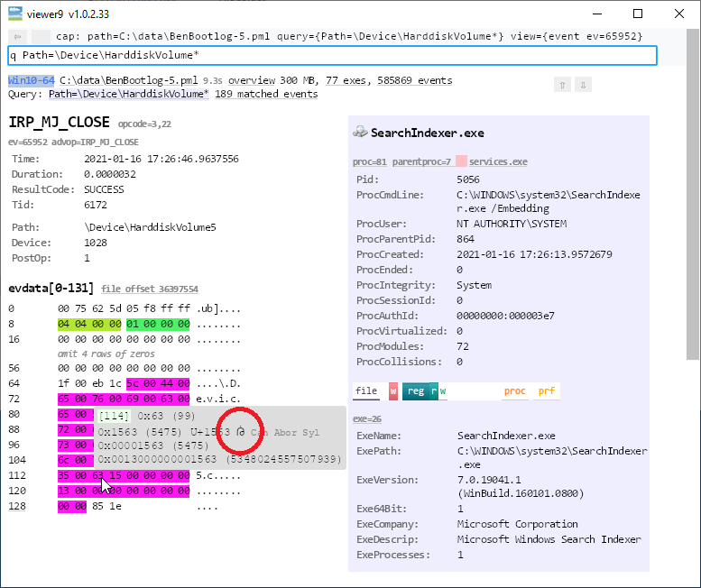Screen dimensions: 701x588
Task: Click the down arrow navigation button
Action: click(583, 85)
